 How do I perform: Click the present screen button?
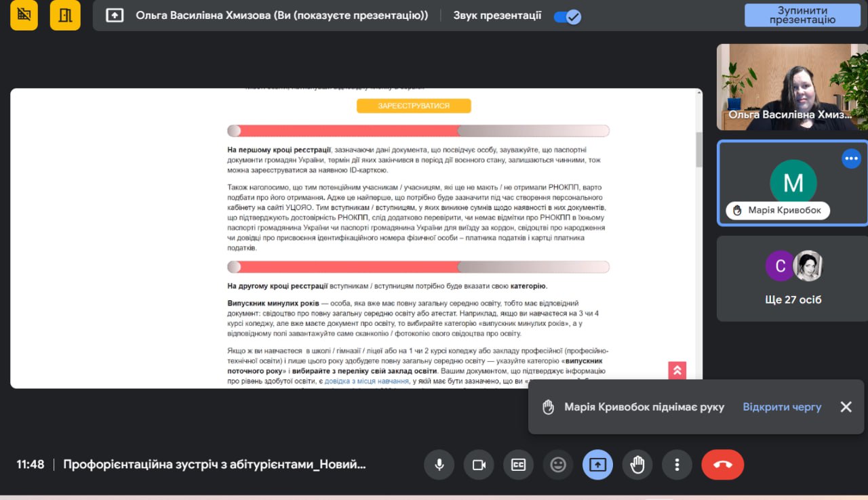pos(597,465)
